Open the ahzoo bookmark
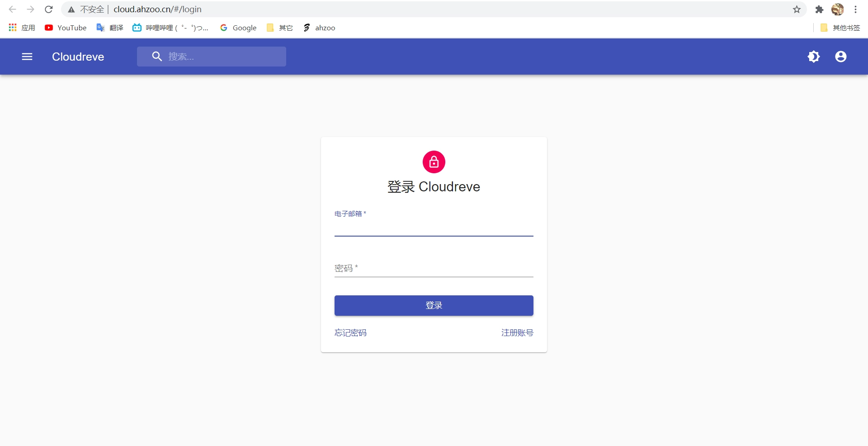Viewport: 868px width, 446px height. tap(318, 28)
